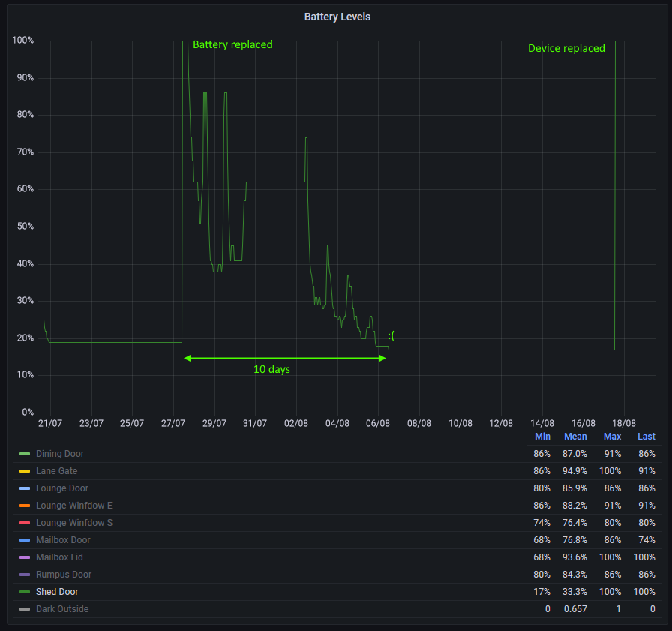This screenshot has height=631, width=672.
Task: Show only the Dining Door series label
Action: coord(60,454)
